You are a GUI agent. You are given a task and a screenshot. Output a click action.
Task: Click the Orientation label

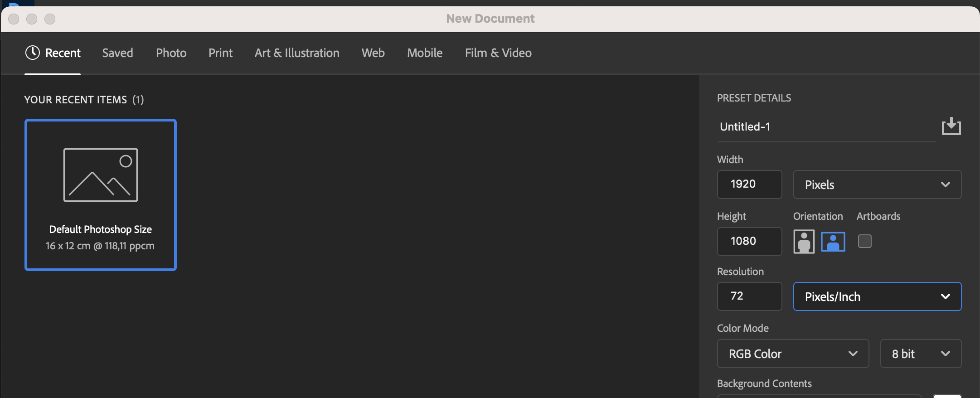(x=818, y=216)
